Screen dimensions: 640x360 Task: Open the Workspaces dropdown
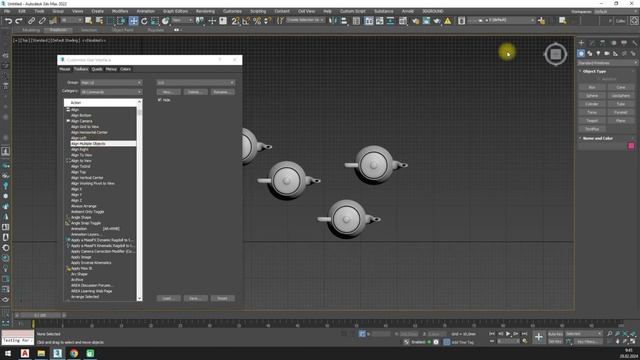tap(616, 11)
